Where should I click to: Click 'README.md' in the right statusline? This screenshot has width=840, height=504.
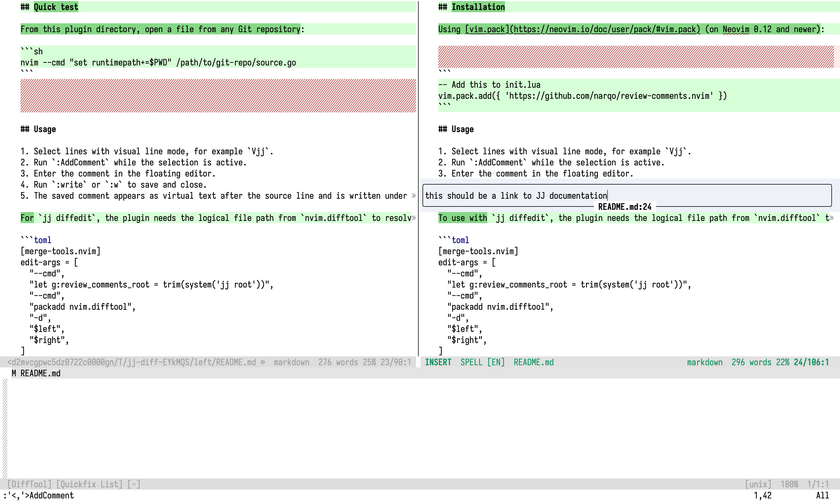(x=534, y=362)
